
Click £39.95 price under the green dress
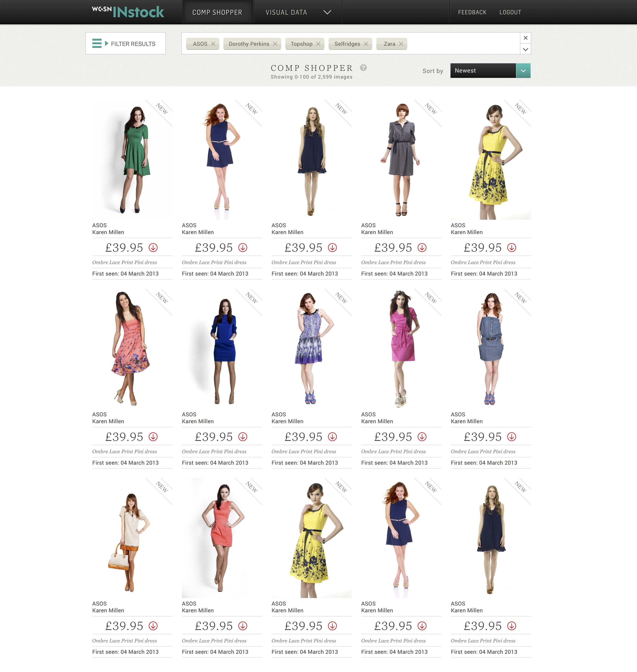point(124,248)
